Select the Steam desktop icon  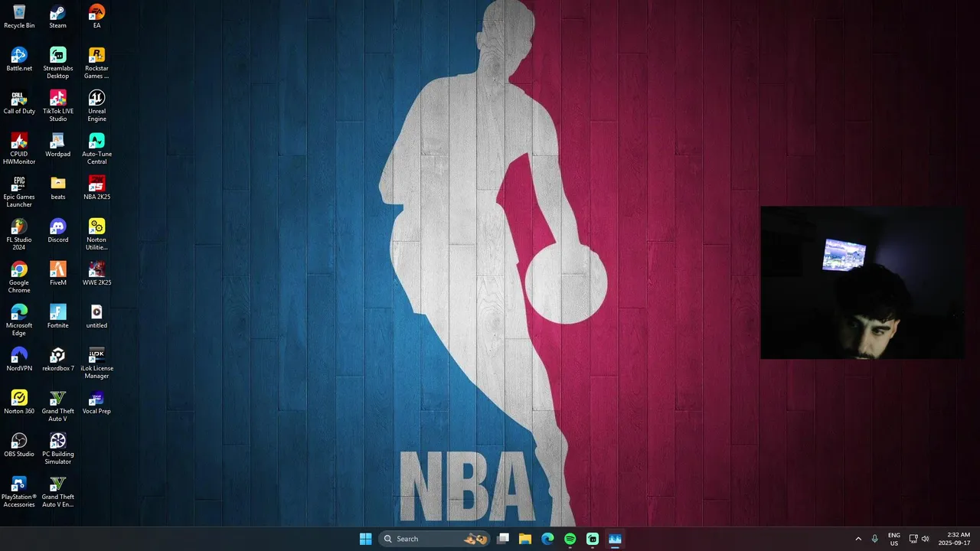[x=57, y=17]
